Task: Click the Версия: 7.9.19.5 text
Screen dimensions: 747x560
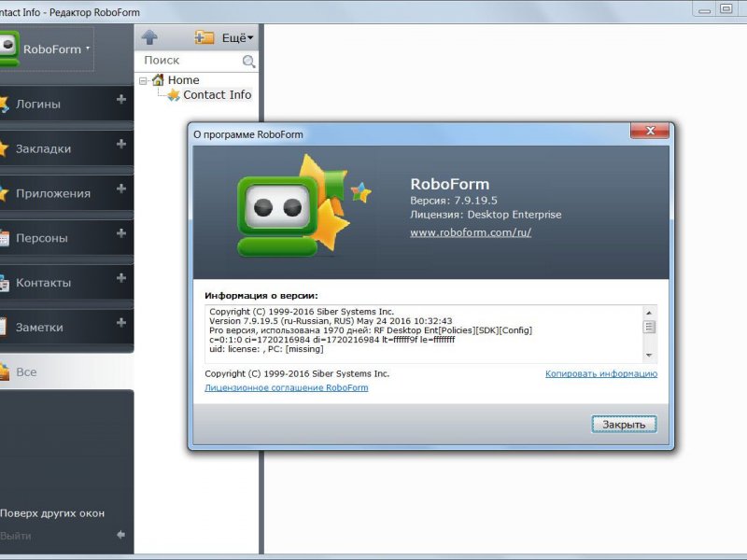Action: point(454,201)
